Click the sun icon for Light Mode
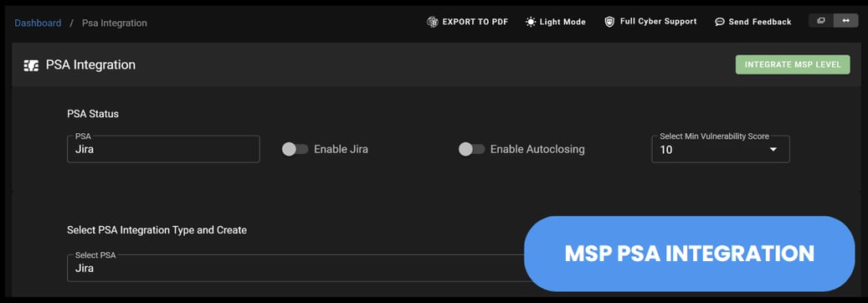The image size is (868, 303). tap(531, 22)
